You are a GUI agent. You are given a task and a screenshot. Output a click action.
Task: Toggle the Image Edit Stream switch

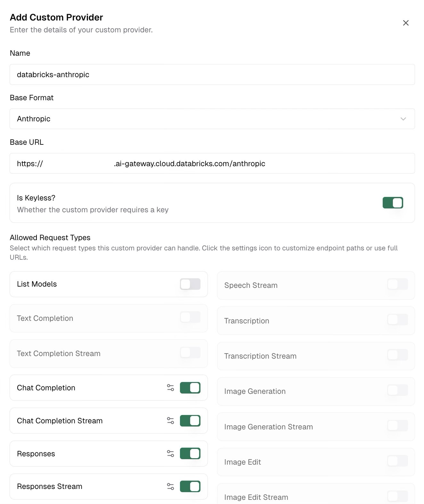[x=397, y=496]
